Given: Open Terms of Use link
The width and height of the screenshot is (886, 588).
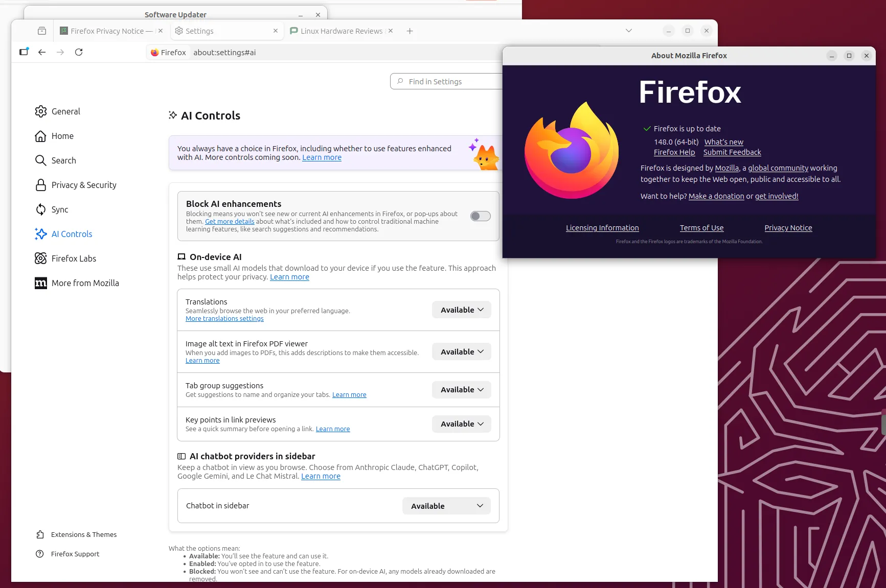Looking at the screenshot, I should pyautogui.click(x=701, y=228).
